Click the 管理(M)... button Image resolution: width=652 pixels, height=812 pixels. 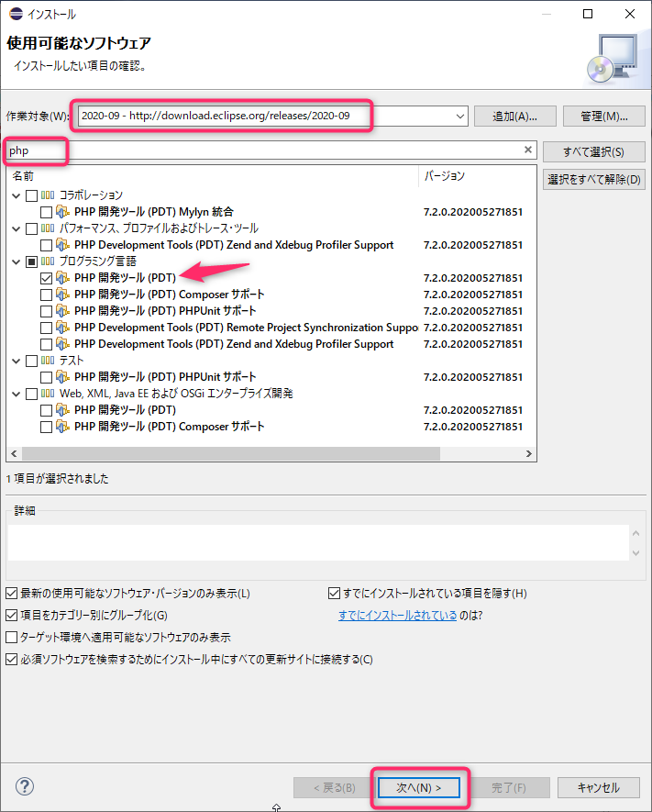(x=604, y=116)
